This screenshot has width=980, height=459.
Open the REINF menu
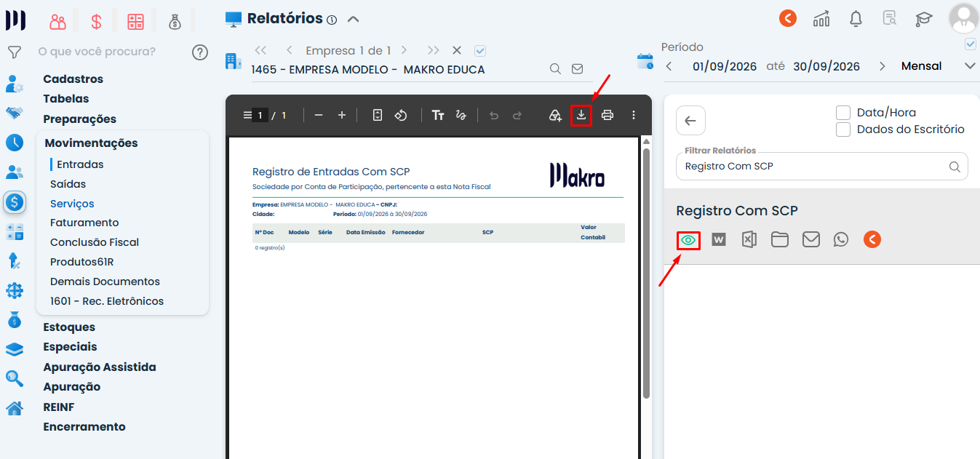coord(59,407)
